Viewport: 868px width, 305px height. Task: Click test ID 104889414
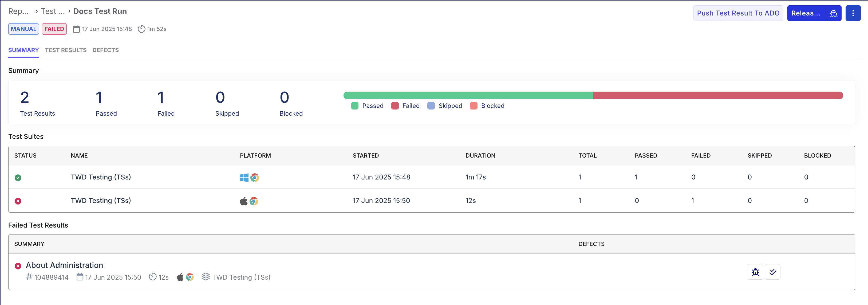click(x=51, y=277)
